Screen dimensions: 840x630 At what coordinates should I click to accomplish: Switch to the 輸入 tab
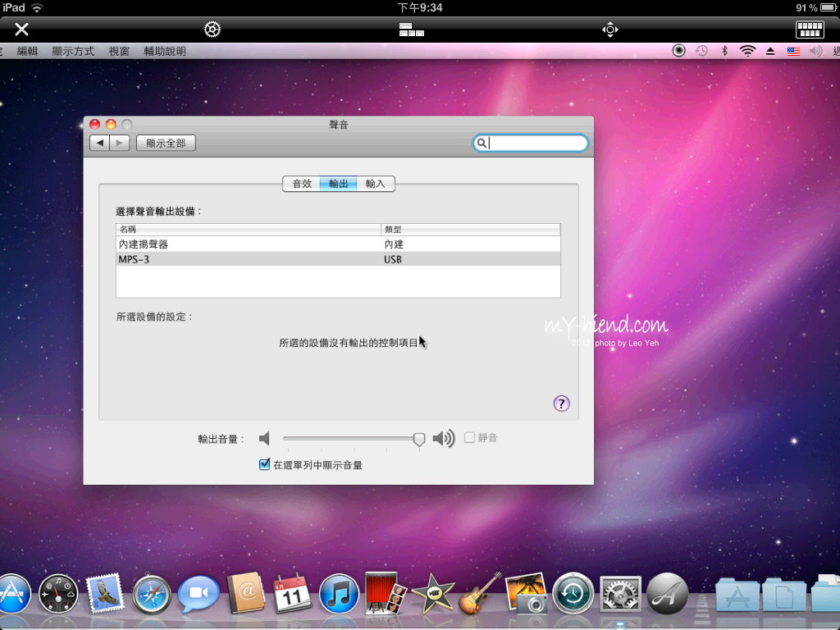click(375, 184)
